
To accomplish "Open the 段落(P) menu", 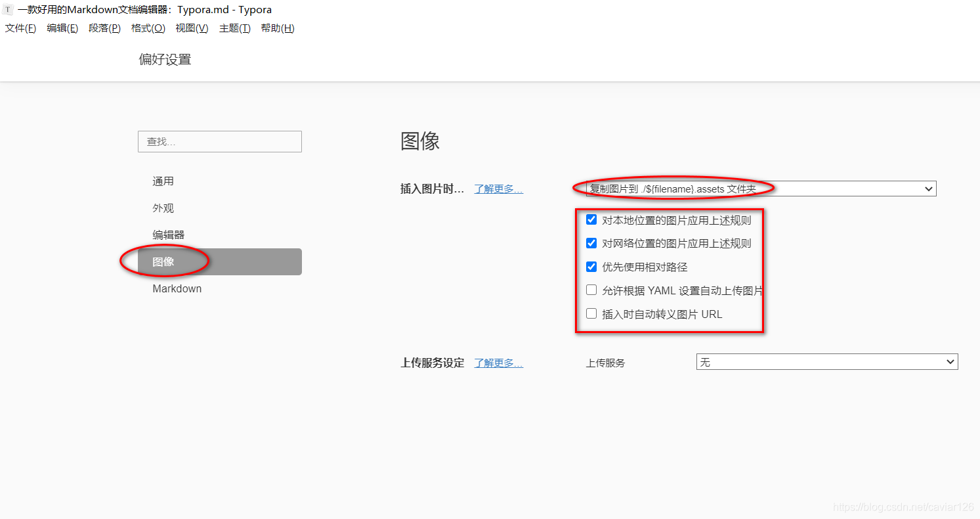I will coord(104,28).
